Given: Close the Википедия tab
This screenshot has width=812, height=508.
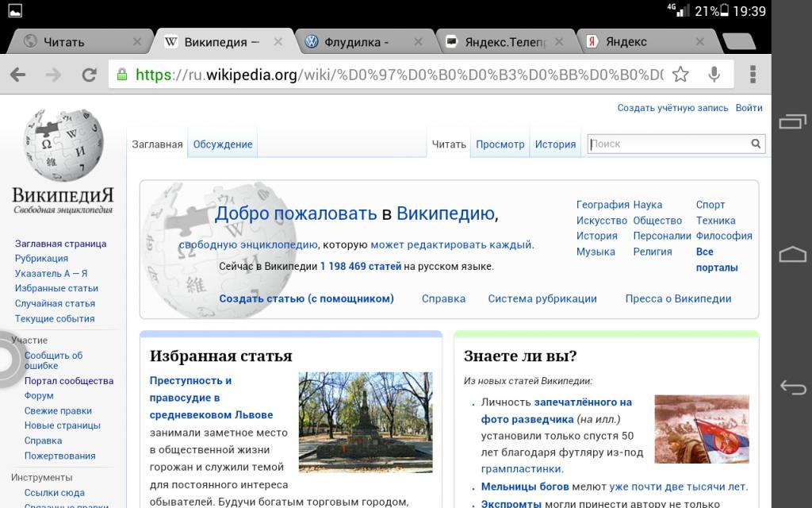Looking at the screenshot, I should click(278, 41).
